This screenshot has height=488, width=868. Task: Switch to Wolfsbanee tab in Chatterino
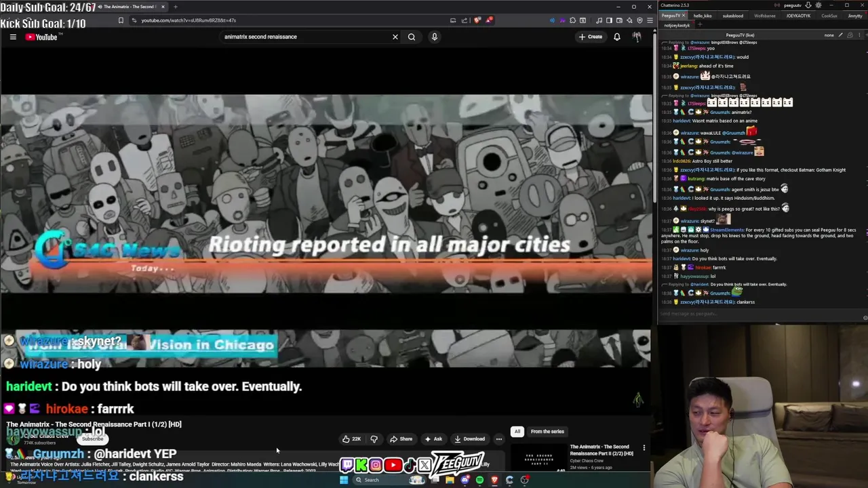pos(764,16)
